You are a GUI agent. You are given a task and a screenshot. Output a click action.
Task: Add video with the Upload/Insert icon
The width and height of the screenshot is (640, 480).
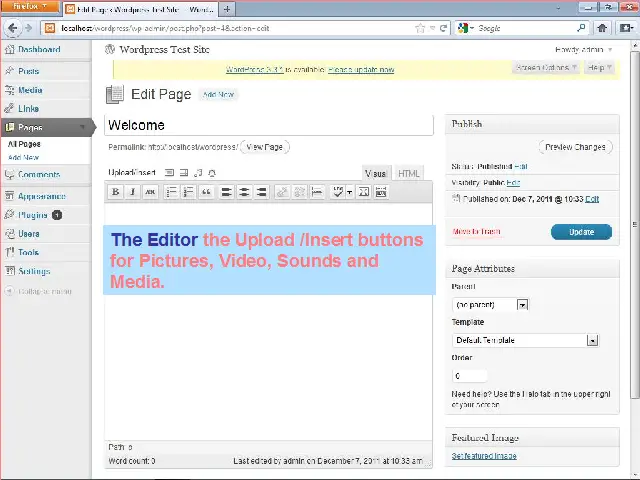[x=184, y=173]
